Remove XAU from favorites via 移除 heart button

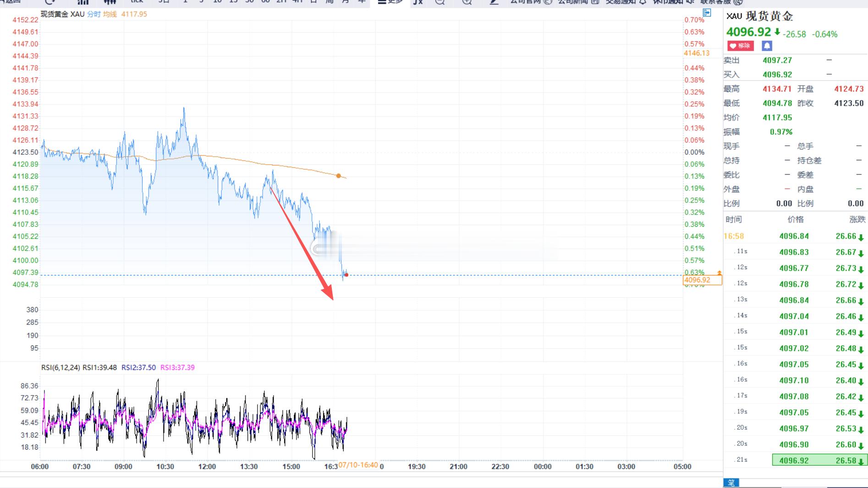(740, 46)
